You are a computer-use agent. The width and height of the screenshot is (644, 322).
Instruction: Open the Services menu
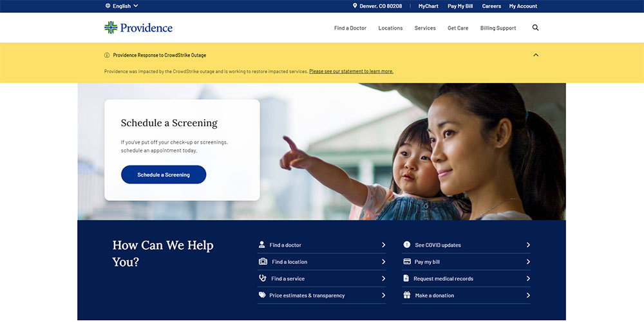[x=424, y=28]
